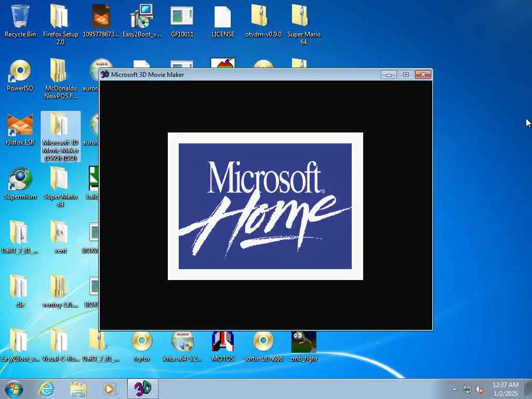
Task: Click the 3D Movie Maker taskbar button
Action: (143, 389)
